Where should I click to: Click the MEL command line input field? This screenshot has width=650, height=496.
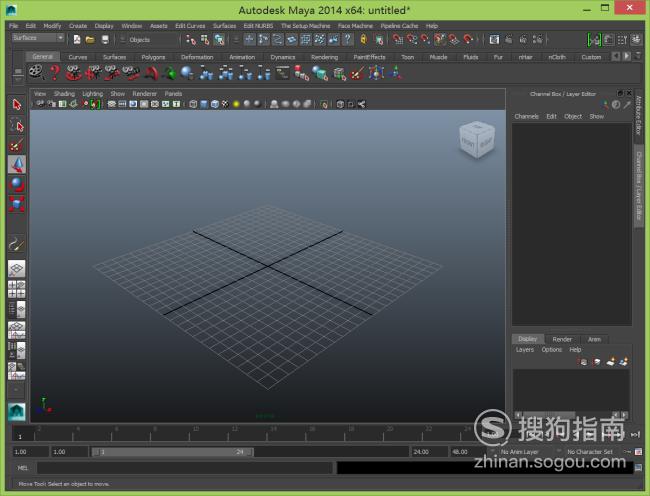(184, 468)
